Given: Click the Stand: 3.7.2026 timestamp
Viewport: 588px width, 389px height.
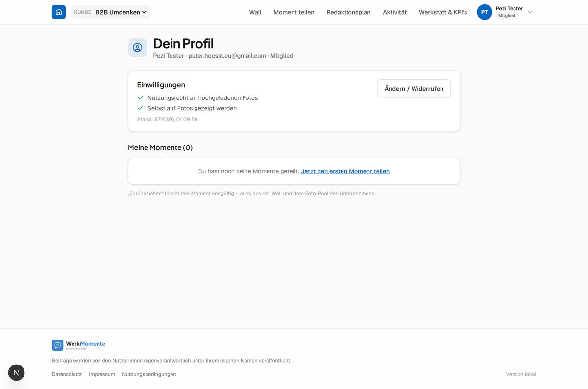Looking at the screenshot, I should [168, 119].
